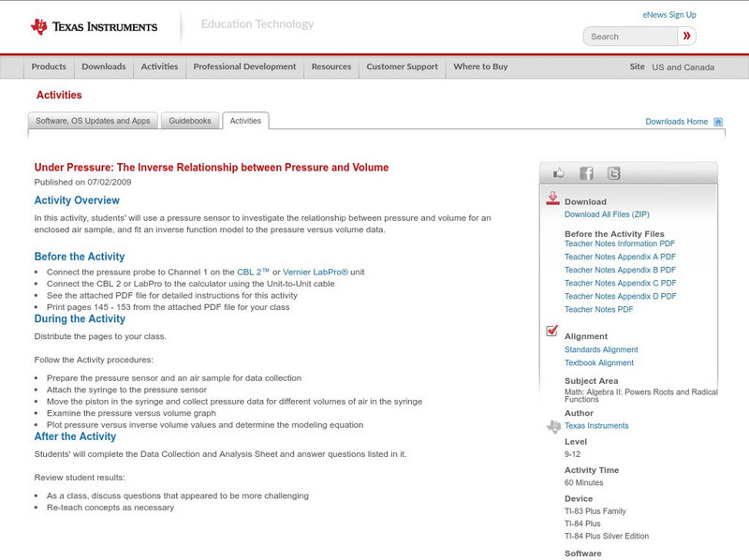Click the Published on 07/02/2009 text

[x=82, y=182]
